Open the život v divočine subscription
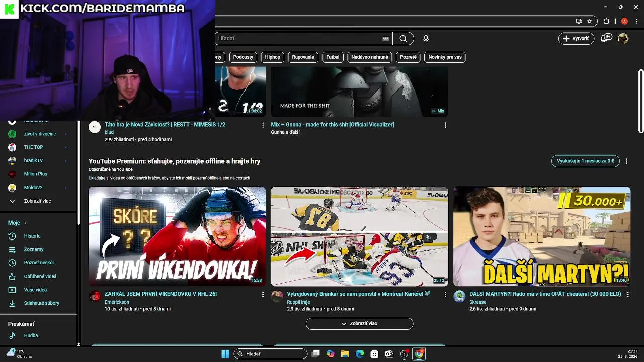Image resolution: width=644 pixels, height=362 pixels. coord(38,134)
